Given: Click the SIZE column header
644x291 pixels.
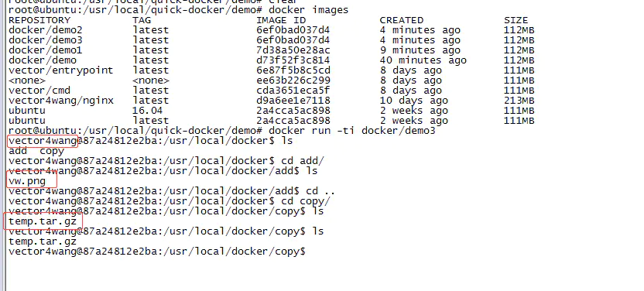Looking at the screenshot, I should [x=516, y=20].
